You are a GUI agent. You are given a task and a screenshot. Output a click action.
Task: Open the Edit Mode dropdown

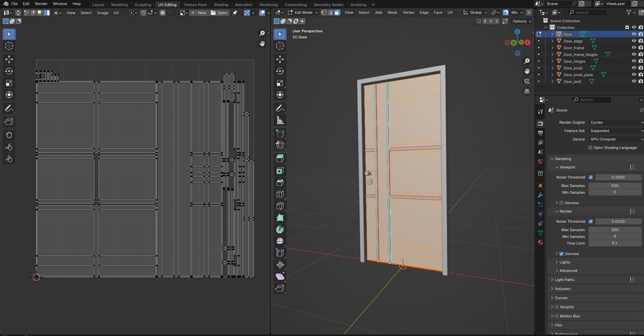[x=303, y=12]
